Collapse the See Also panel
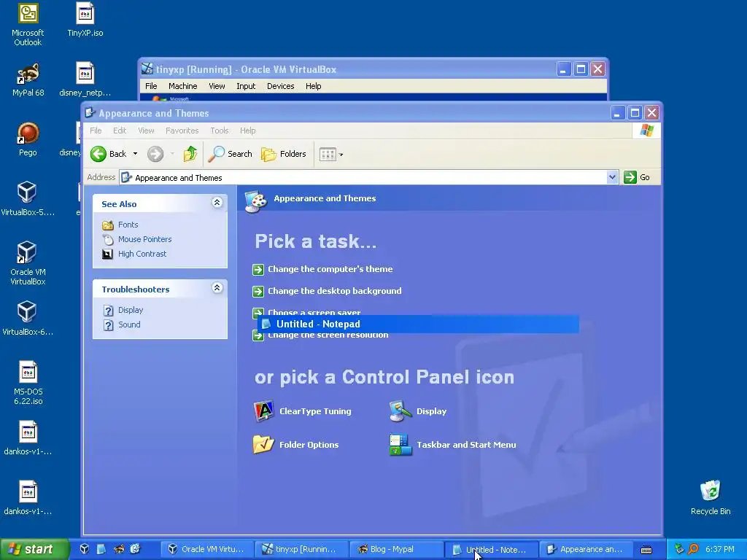Viewport: 747px width, 560px height. [217, 203]
